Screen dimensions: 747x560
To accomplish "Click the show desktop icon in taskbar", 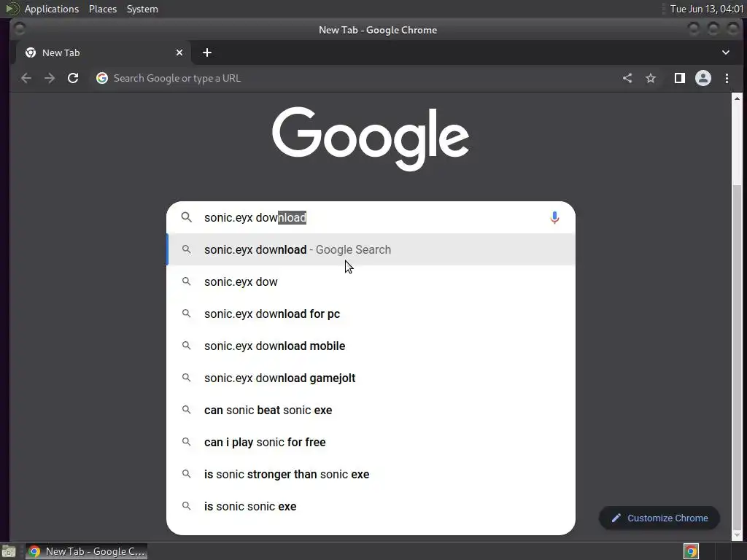I will coord(9,551).
